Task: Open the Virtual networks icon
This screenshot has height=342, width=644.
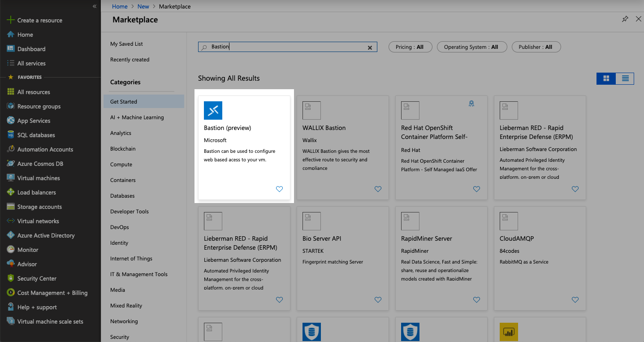Action: (x=11, y=221)
